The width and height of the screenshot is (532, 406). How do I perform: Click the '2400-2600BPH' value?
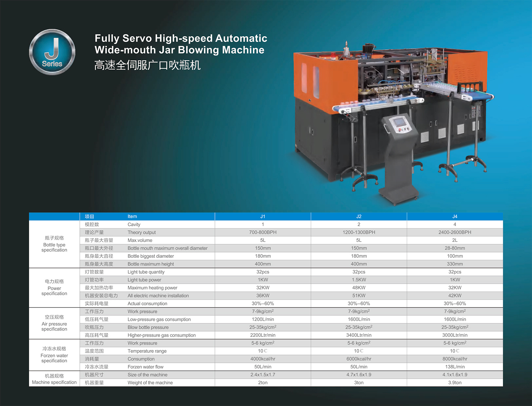pos(455,232)
